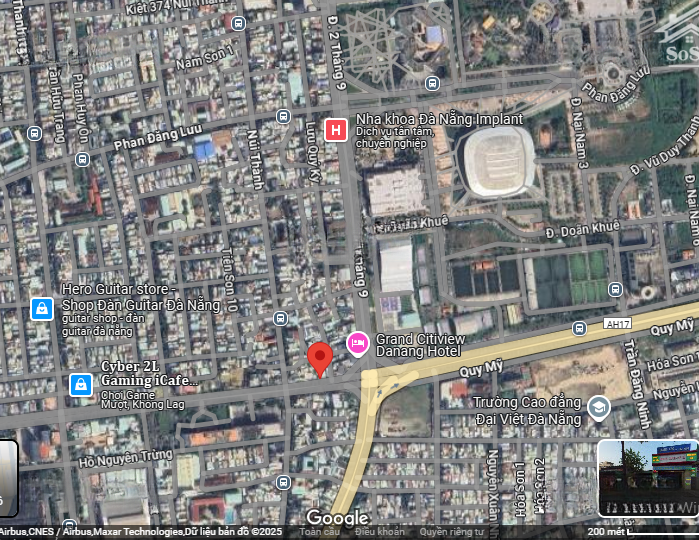
Task: Open Grand Citiview Danang Hotel label
Action: 420,345
